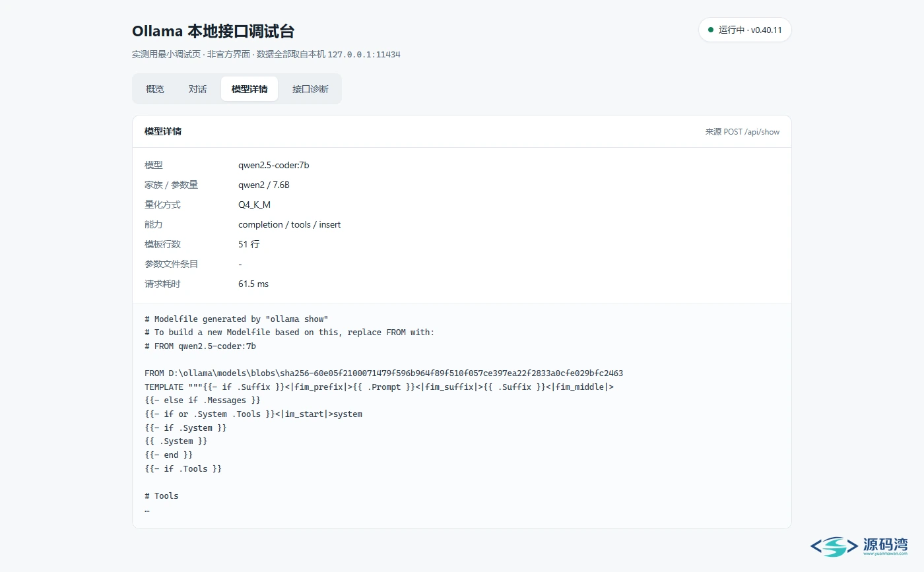Screen dimensions: 924x572
Task: Select the 模型详情 tab
Action: (249, 89)
